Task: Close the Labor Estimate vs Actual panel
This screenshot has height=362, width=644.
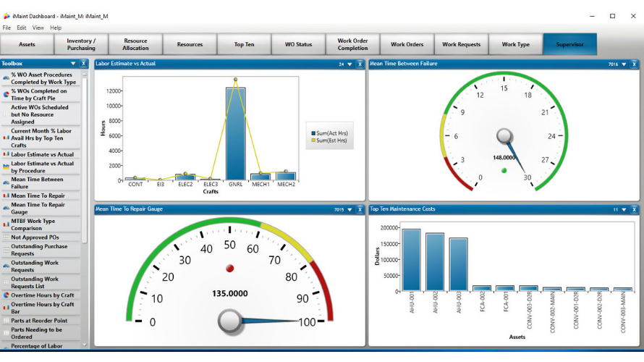Action: point(360,64)
